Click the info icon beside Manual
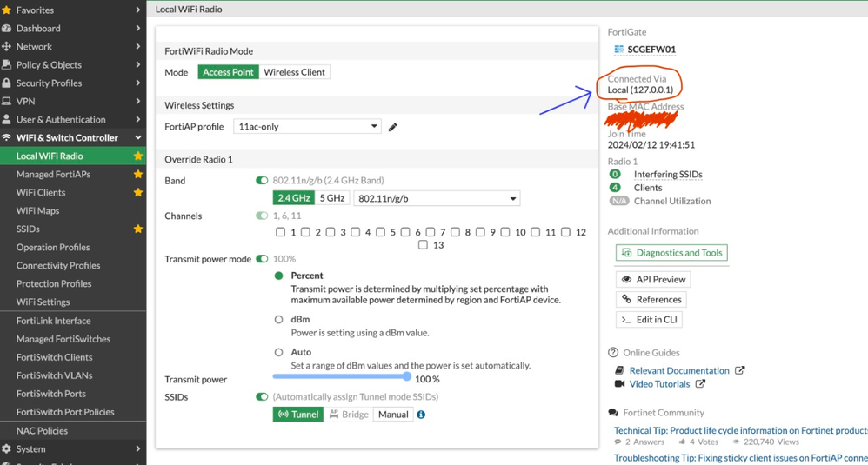868x465 pixels. pyautogui.click(x=421, y=415)
